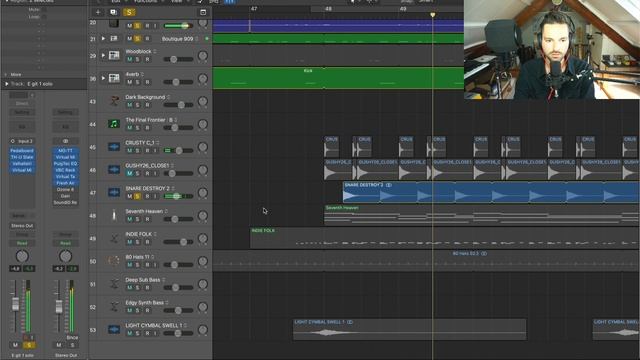
Task: Open the Gain plugin slot on Stereo Out
Action: click(65, 196)
